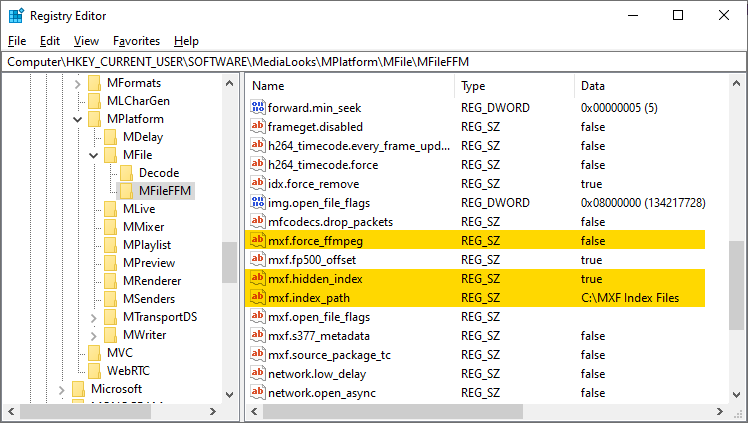Click the MLive folder icon
Image resolution: width=748 pixels, height=423 pixels.
tap(110, 209)
